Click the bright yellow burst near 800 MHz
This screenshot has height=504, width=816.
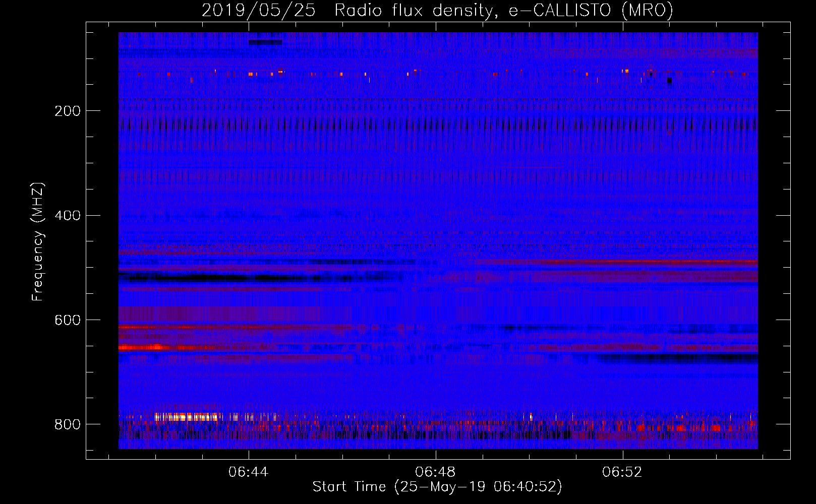[x=188, y=417]
